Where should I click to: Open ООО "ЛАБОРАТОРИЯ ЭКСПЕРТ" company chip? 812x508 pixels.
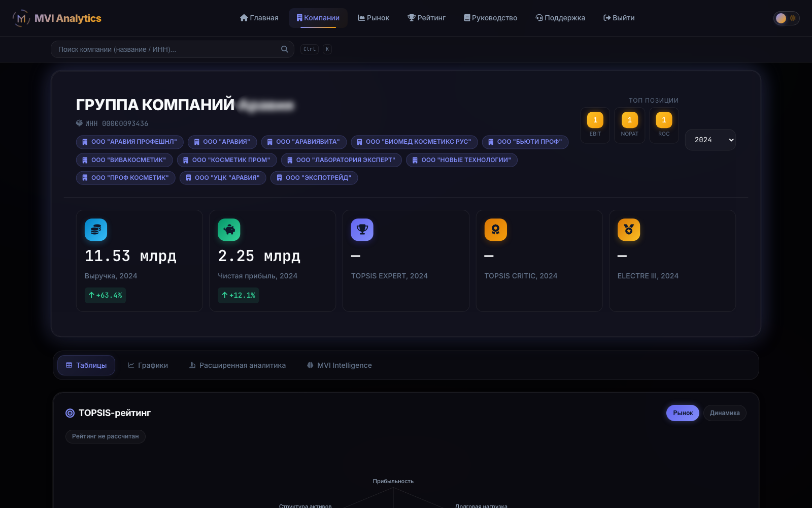click(342, 160)
